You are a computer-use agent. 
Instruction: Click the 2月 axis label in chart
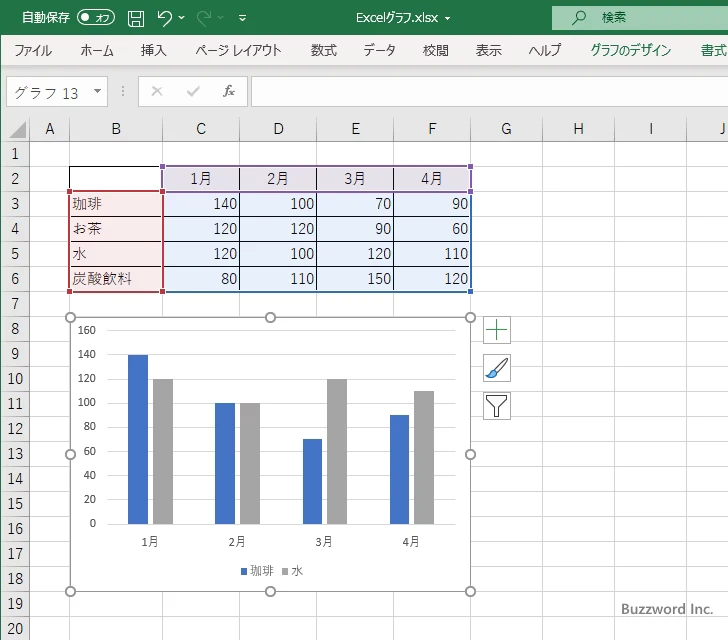pos(237,542)
